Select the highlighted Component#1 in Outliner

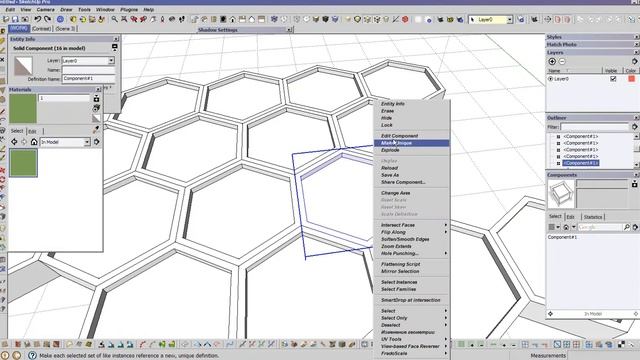(580, 163)
